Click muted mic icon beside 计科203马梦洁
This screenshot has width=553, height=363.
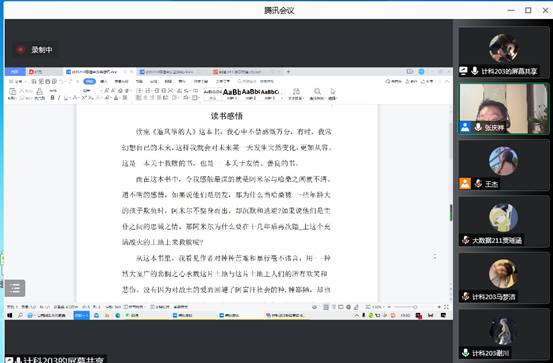point(466,296)
